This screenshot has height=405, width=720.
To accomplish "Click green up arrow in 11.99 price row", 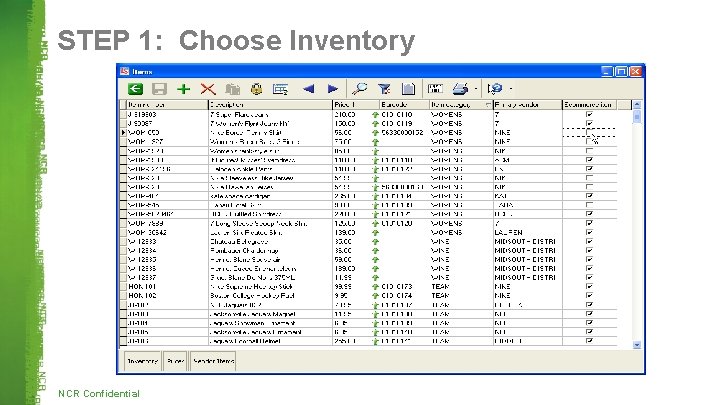I will (x=375, y=278).
